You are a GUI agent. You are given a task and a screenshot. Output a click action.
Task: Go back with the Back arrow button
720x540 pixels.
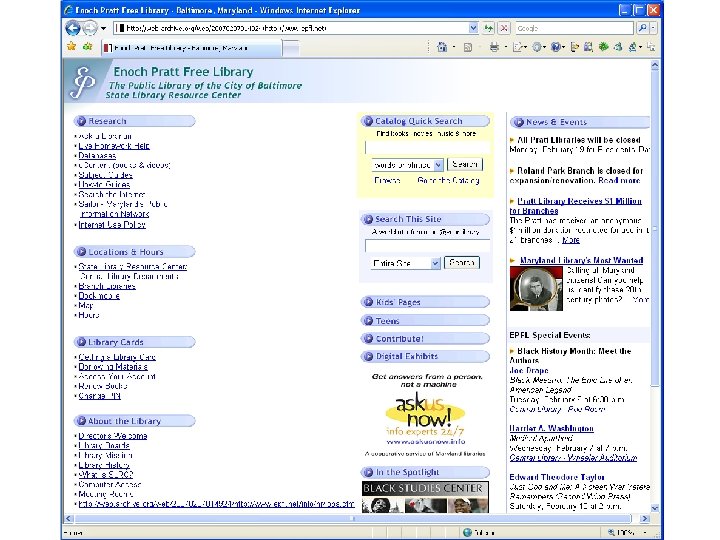coord(73,28)
